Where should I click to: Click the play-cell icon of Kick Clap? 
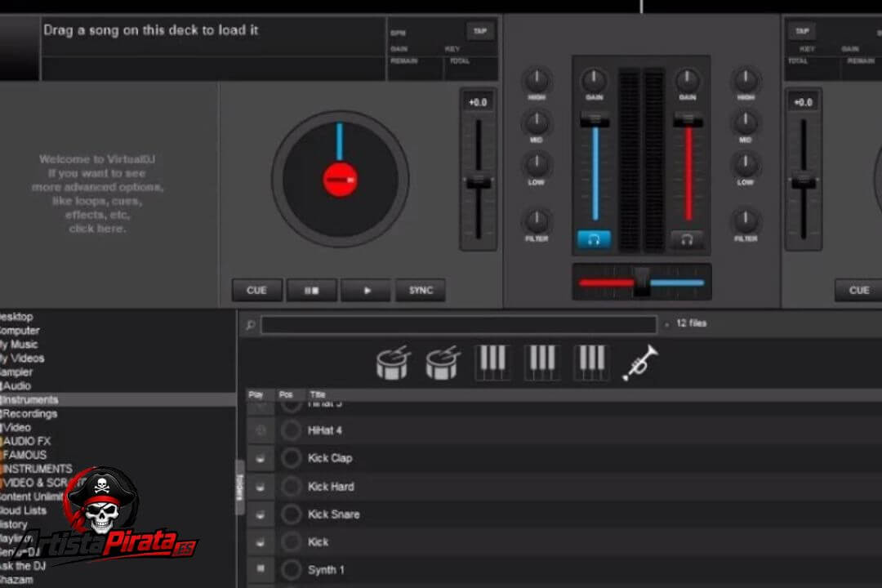point(260,459)
